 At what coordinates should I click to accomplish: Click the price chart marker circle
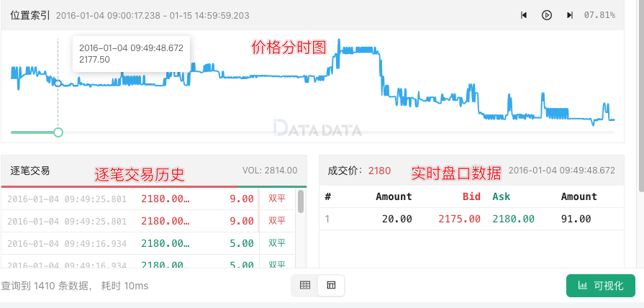point(58,83)
